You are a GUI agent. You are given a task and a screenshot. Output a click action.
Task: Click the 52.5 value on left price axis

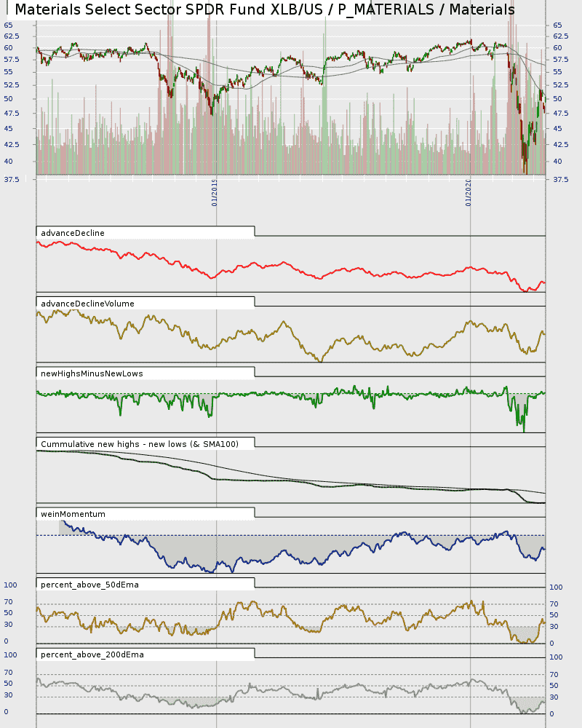click(12, 85)
